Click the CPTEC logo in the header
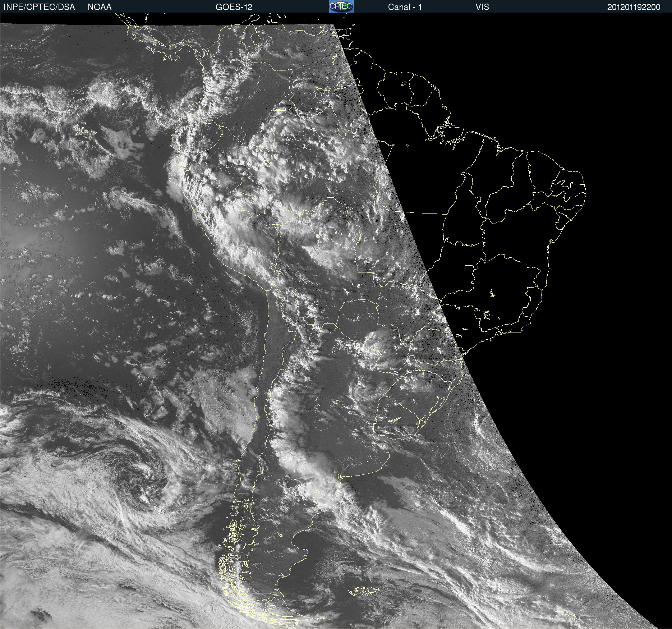Viewport: 672px width, 629px height. [341, 6]
